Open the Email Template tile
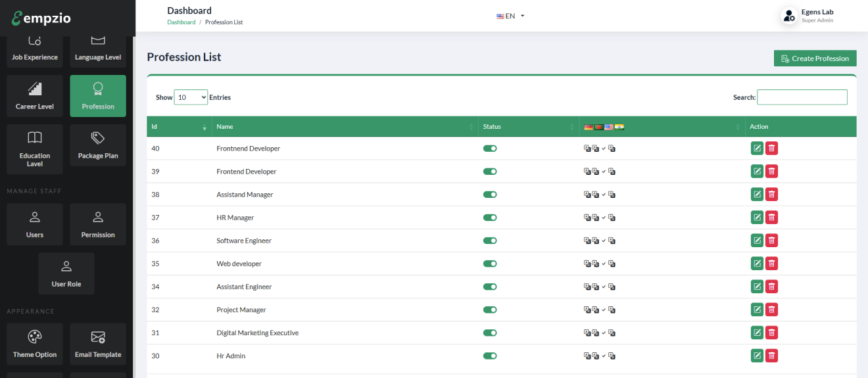Screen dimensions: 868x378 (98, 344)
